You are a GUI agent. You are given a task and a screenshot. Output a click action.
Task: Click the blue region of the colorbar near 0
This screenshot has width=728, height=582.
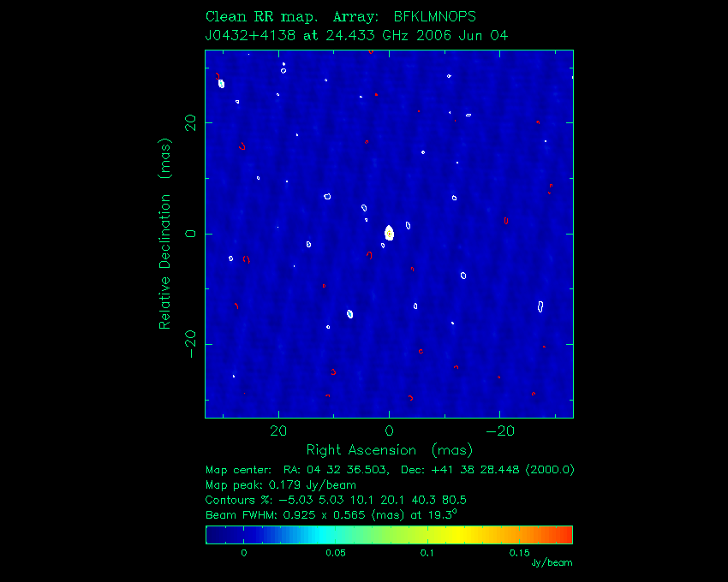click(x=244, y=535)
